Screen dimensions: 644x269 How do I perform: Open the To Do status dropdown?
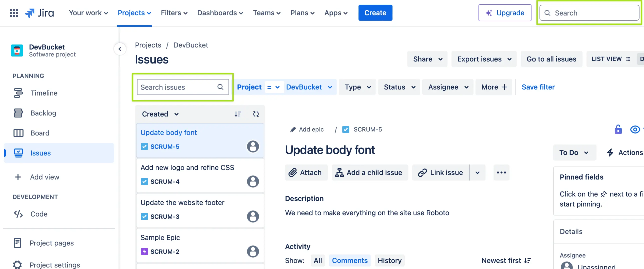pos(574,152)
